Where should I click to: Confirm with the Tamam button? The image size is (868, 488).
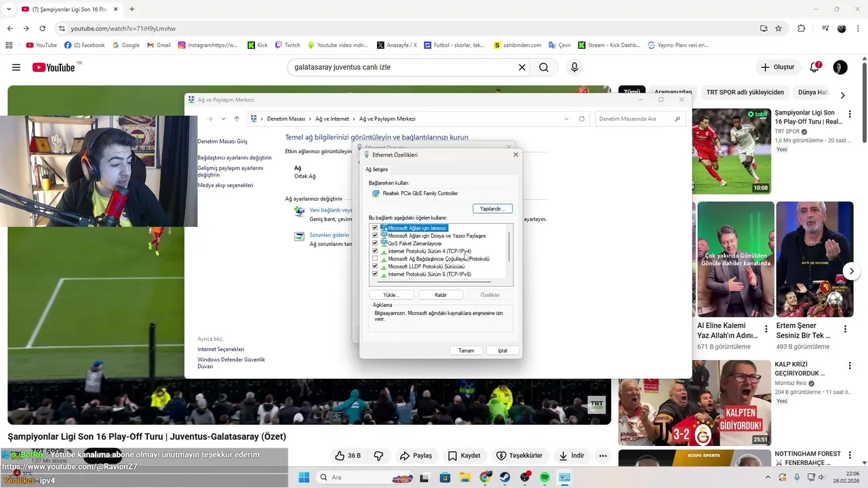pyautogui.click(x=466, y=350)
